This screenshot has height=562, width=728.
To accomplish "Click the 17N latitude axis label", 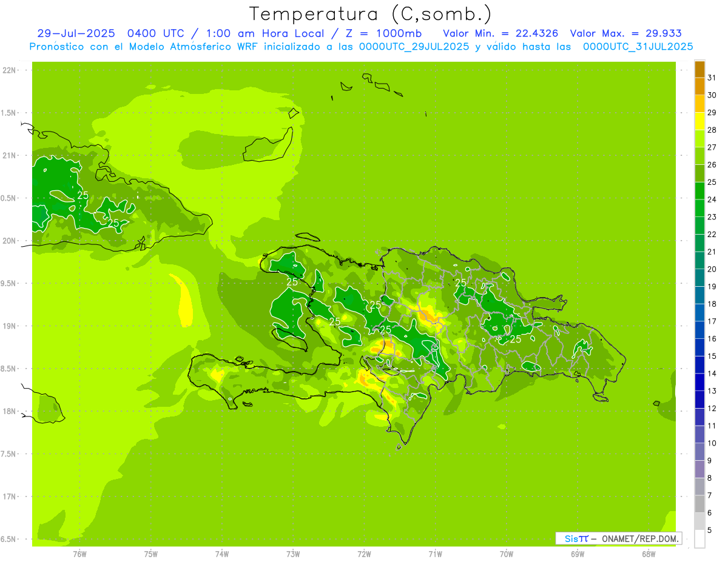I will click(x=9, y=497).
